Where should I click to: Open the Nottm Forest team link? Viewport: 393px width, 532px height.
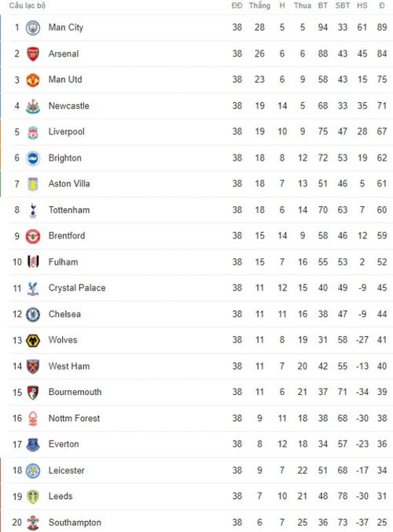tap(74, 419)
